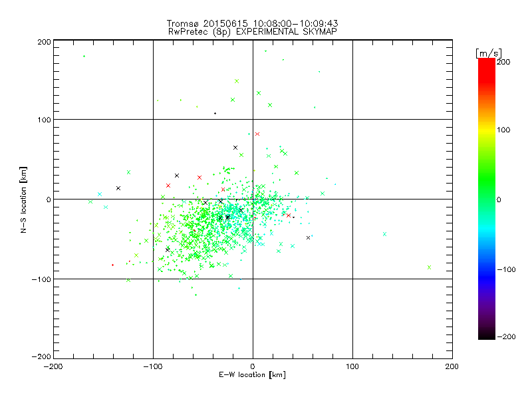The image size is (532, 399).
Task: Click the '[m/s]' colorbar unit label
Action: tap(489, 53)
